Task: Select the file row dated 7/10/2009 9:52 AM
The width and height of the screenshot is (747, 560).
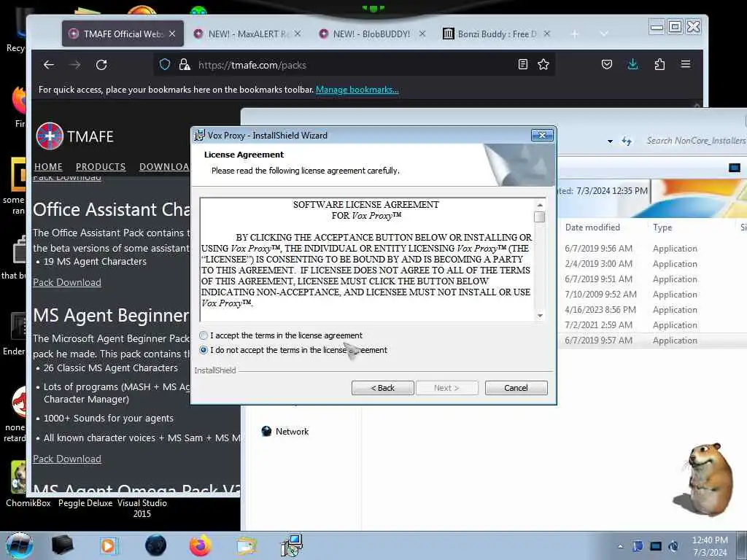Action: click(x=653, y=295)
